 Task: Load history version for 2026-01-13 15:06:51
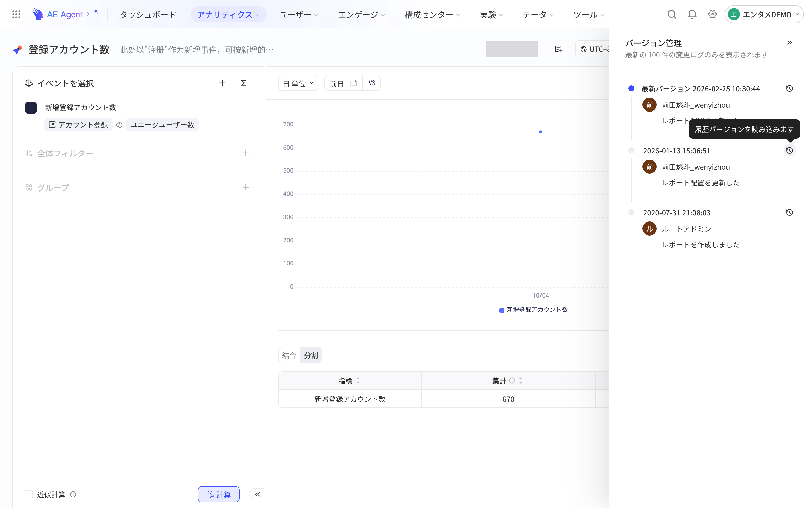pos(789,150)
